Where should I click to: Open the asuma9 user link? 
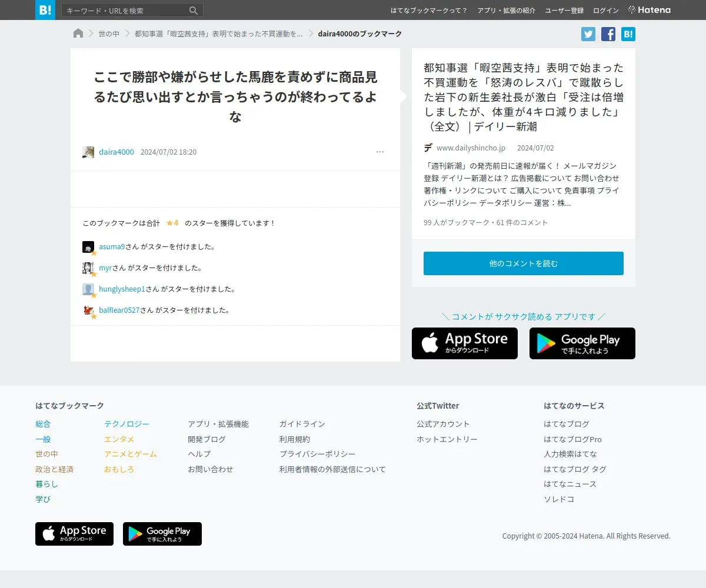click(112, 247)
